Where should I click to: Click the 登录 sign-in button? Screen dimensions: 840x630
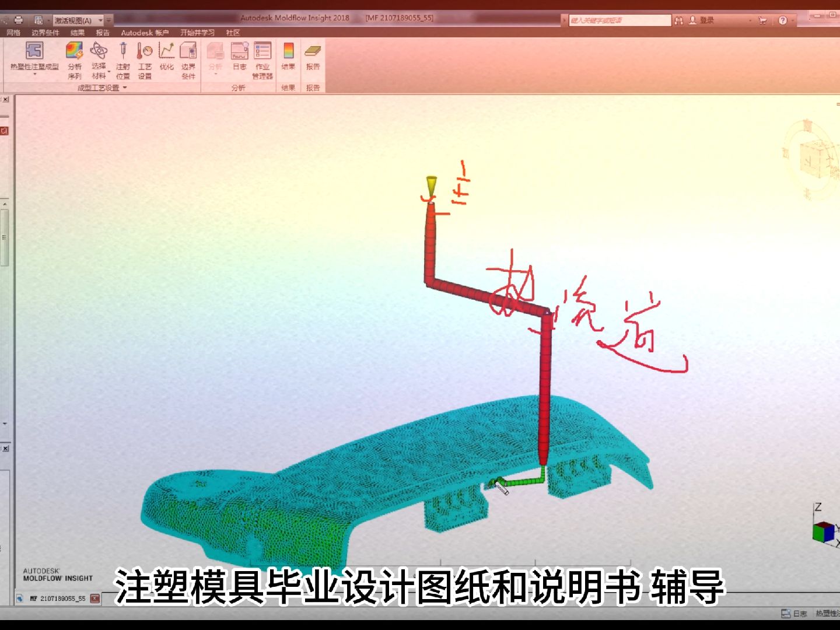pos(701,20)
